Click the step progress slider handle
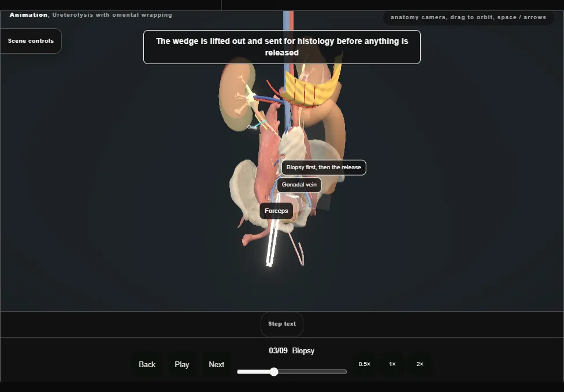The image size is (564, 392). coord(274,372)
